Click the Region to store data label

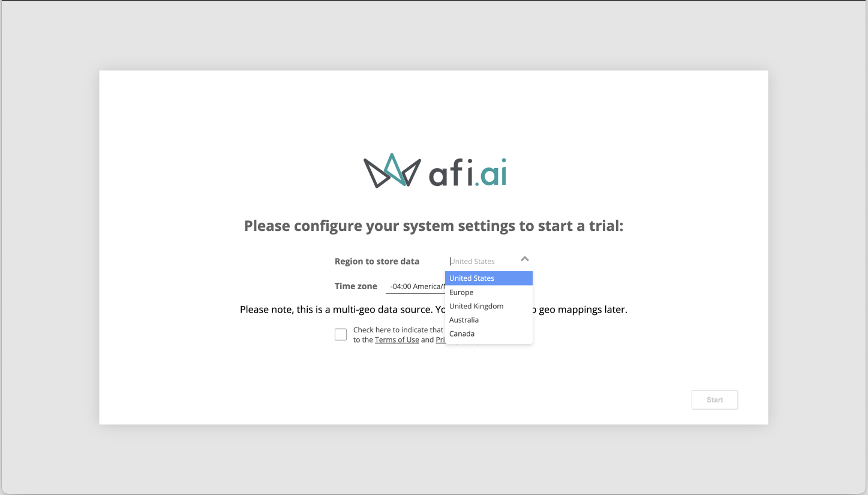(x=377, y=261)
